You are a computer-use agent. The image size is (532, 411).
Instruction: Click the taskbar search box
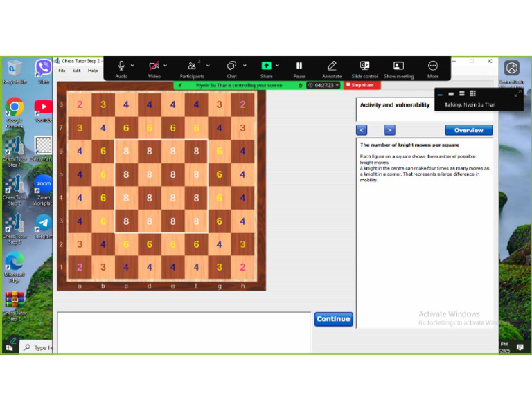(37, 347)
